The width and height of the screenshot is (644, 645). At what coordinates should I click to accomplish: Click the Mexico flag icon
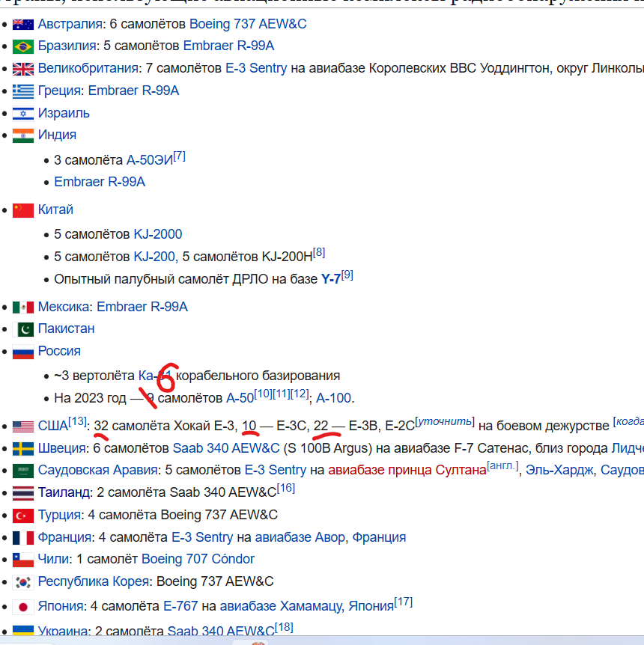click(23, 308)
